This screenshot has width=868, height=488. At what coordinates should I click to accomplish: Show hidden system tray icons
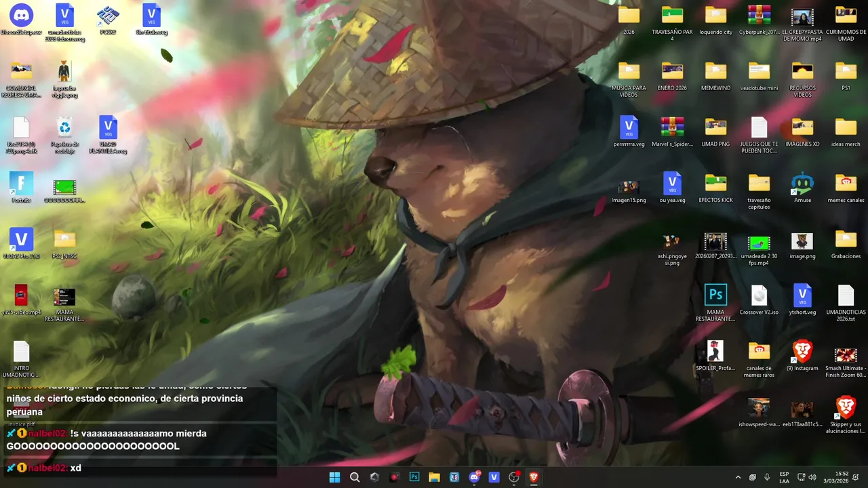[x=738, y=477]
